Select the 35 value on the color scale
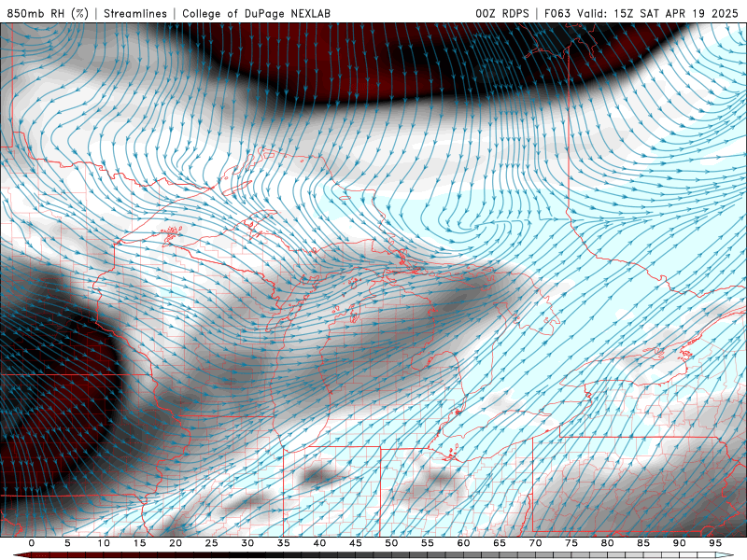This screenshot has height=560, width=747. 284,543
